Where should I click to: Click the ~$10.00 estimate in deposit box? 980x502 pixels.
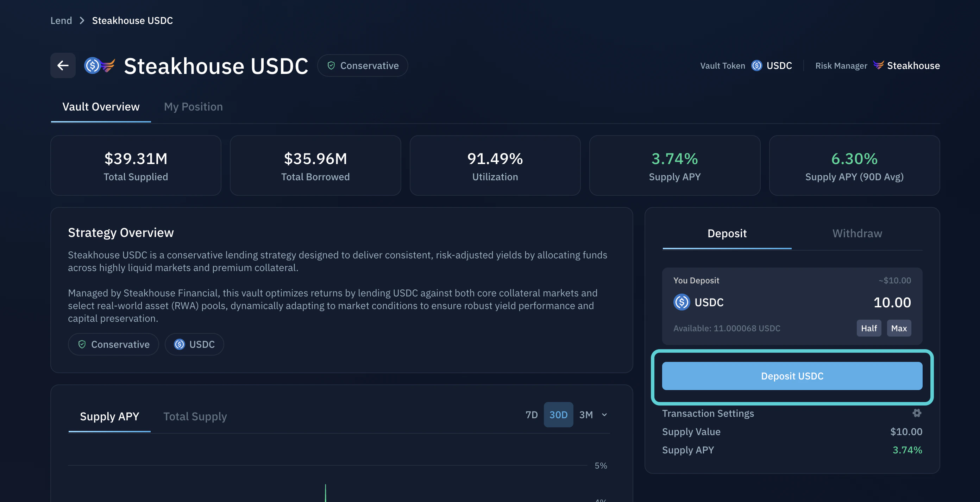[x=894, y=281]
